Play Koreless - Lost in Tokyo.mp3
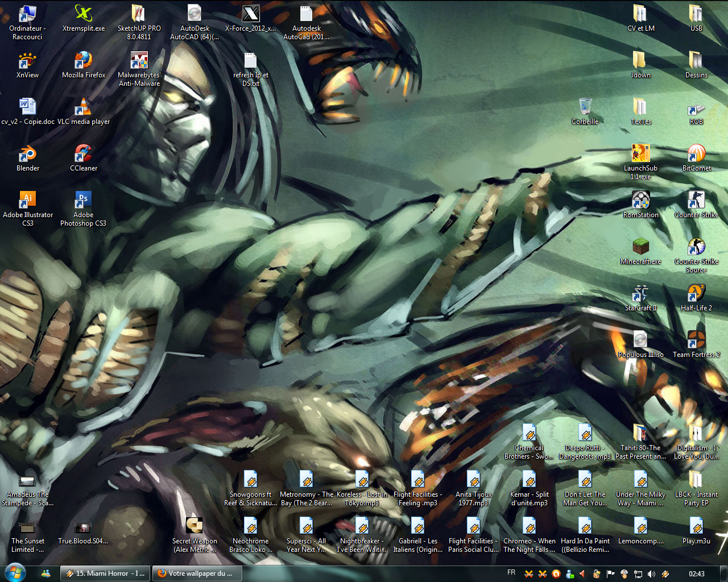 click(x=362, y=489)
